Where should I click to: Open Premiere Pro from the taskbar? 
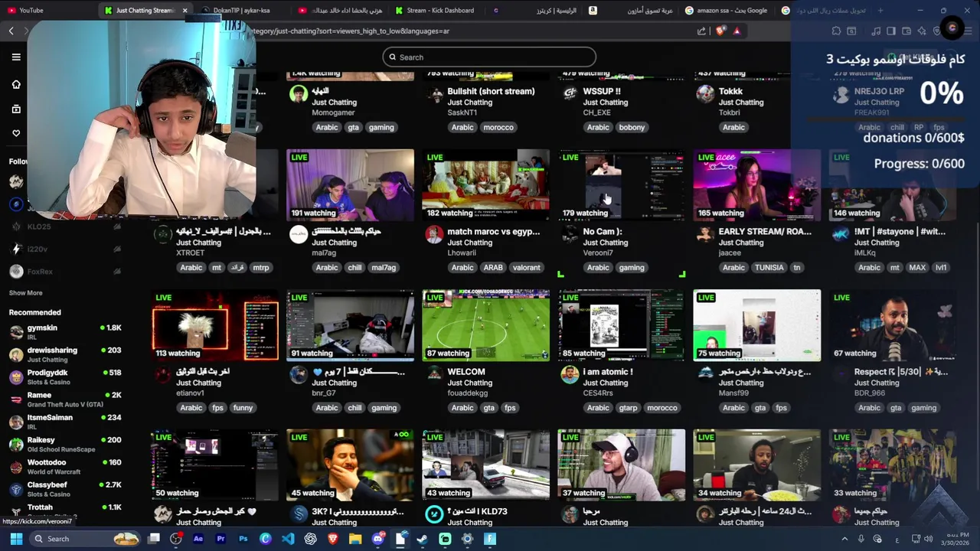click(220, 539)
